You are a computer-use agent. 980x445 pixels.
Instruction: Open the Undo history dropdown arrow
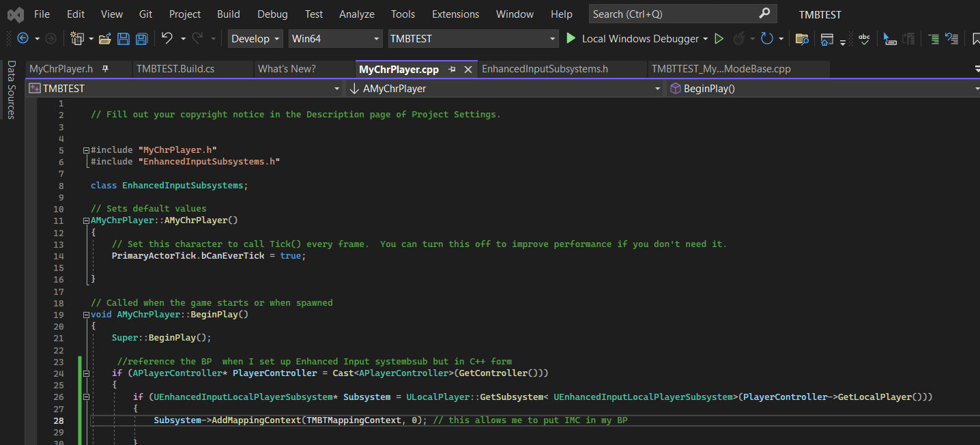[183, 39]
